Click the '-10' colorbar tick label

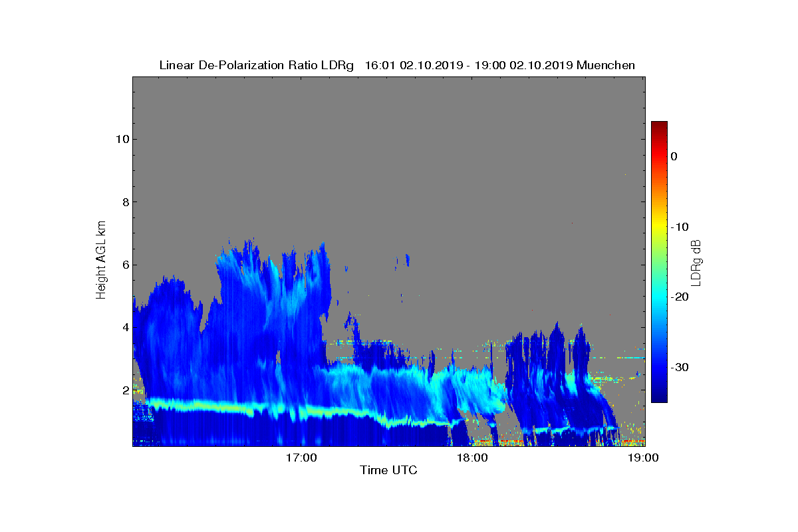point(679,227)
